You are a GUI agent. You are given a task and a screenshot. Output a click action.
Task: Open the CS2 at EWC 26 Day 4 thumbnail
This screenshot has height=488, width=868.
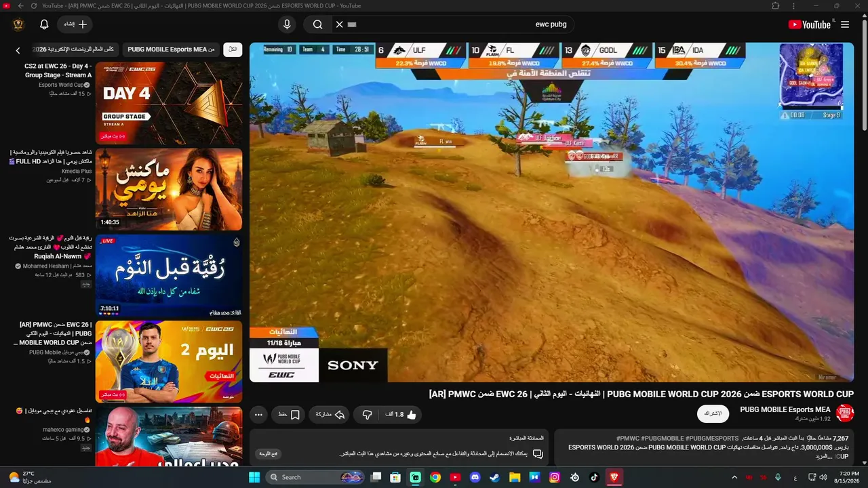(x=169, y=103)
